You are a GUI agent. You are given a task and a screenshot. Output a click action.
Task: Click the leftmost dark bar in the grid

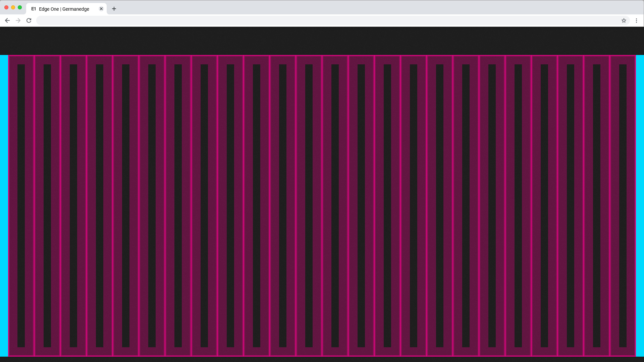(21, 205)
